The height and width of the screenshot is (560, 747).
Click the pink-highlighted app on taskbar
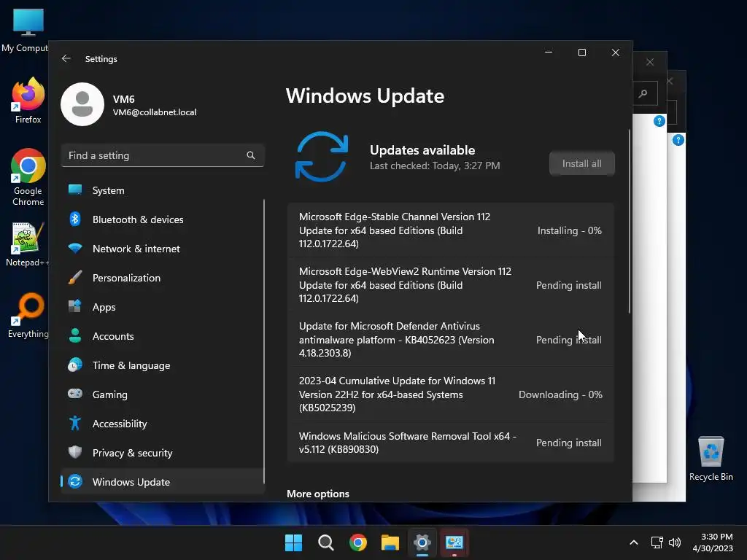(454, 542)
